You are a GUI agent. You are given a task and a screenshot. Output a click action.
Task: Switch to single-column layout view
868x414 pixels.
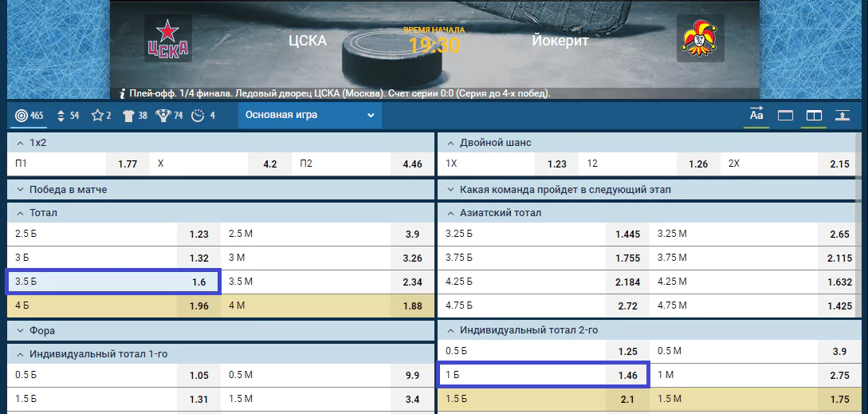786,116
